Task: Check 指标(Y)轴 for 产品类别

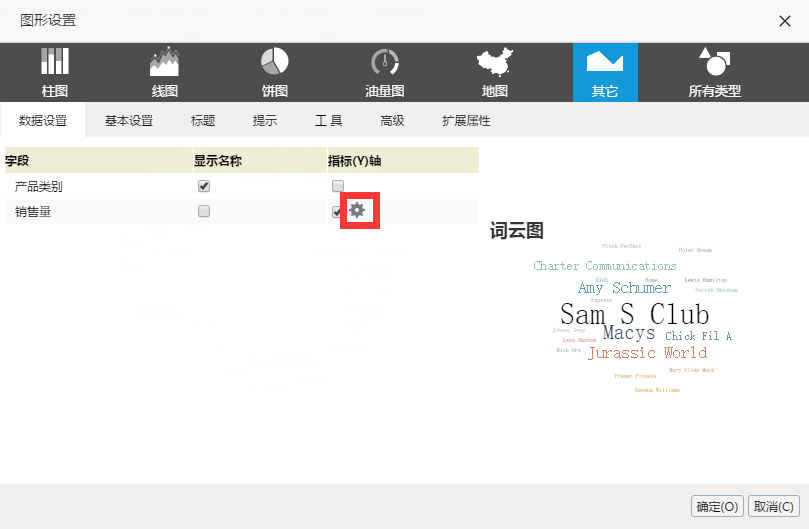Action: coord(338,186)
